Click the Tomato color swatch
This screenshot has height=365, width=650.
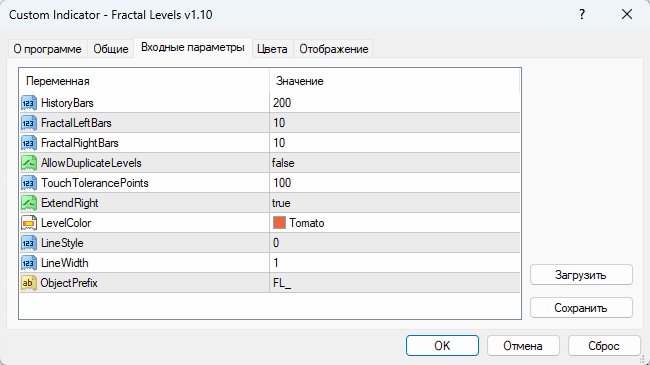pos(279,223)
